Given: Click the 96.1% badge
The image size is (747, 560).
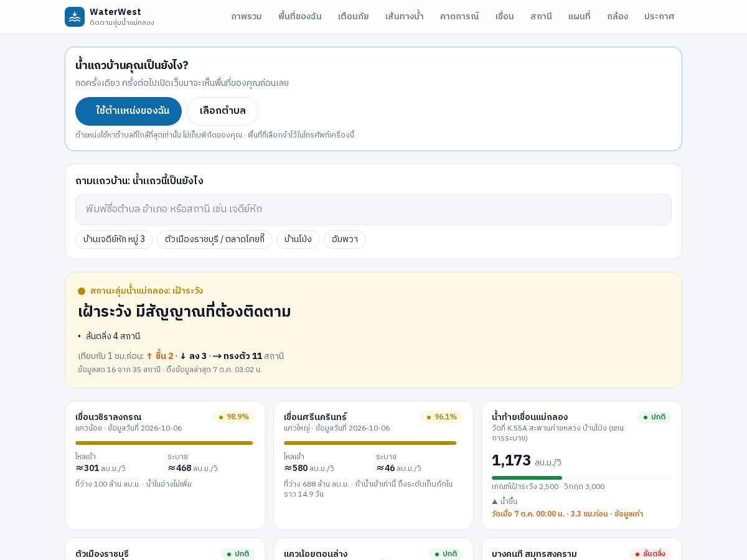Looking at the screenshot, I should [442, 418].
